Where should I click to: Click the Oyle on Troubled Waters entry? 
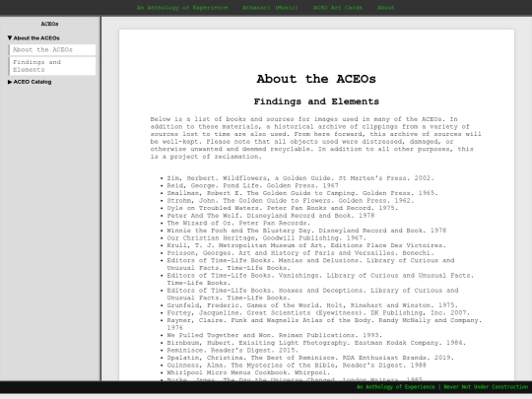(283, 208)
